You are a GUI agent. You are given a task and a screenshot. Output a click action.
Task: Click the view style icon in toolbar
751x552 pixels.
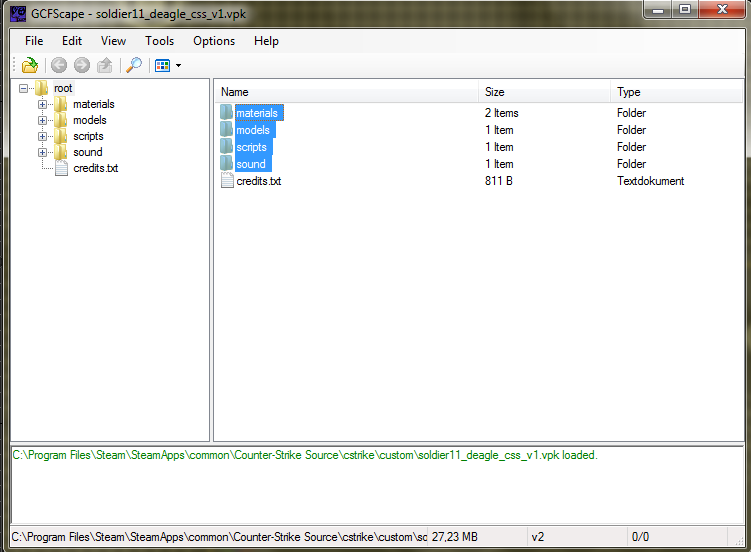[163, 66]
